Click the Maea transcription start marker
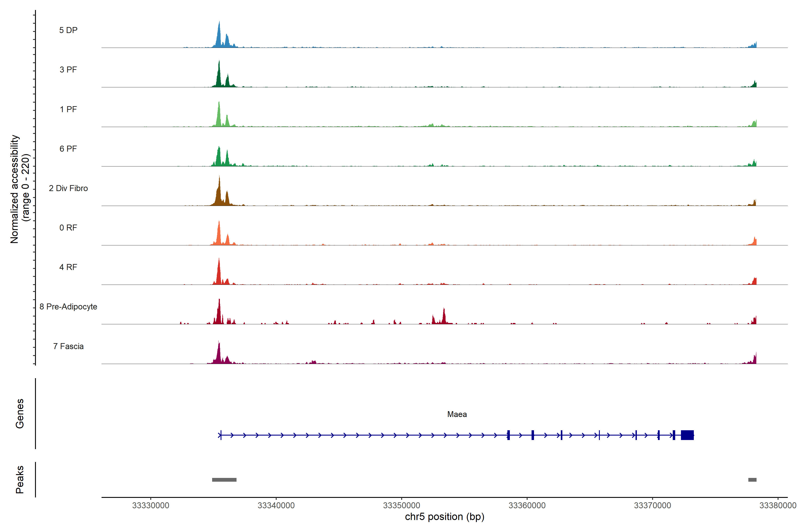798x532 pixels. click(221, 435)
